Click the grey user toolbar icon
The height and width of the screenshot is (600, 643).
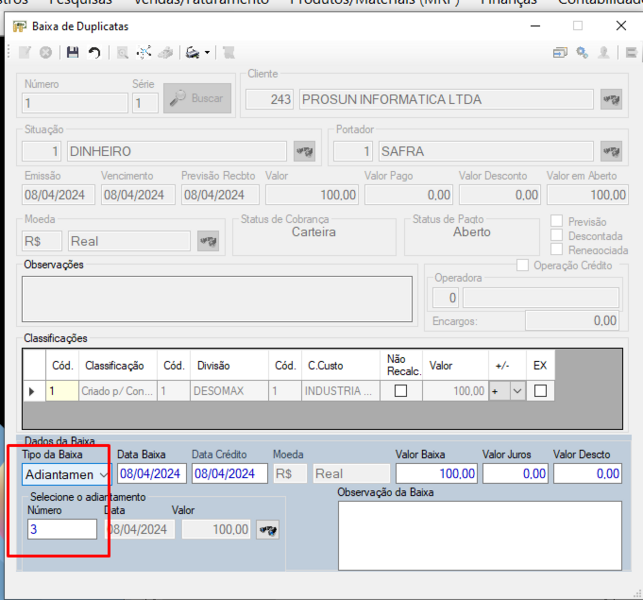604,52
